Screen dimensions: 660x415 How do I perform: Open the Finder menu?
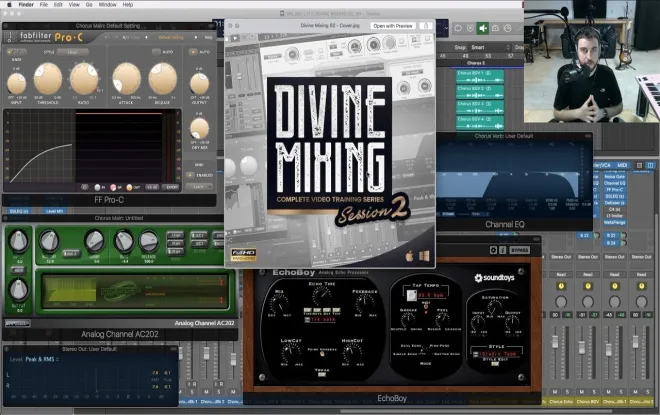[26, 5]
